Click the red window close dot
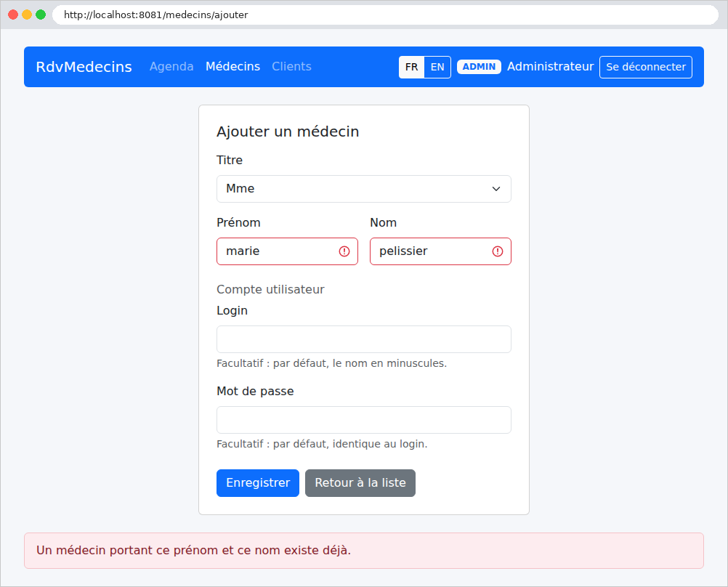 pos(13,15)
